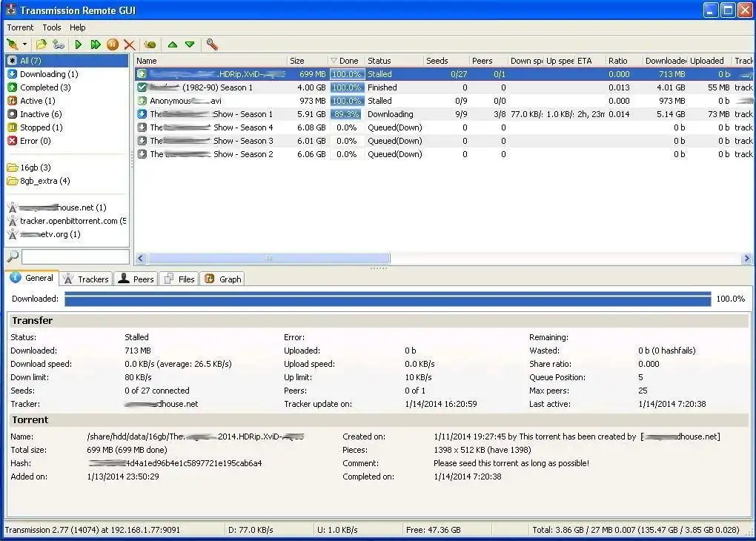
Task: Open the Tools menu
Action: point(52,27)
